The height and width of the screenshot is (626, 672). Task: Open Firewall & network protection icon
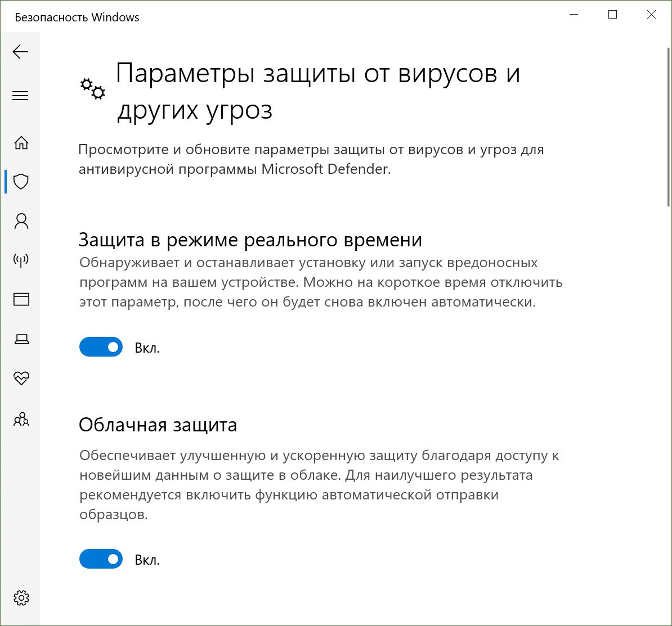(21, 260)
